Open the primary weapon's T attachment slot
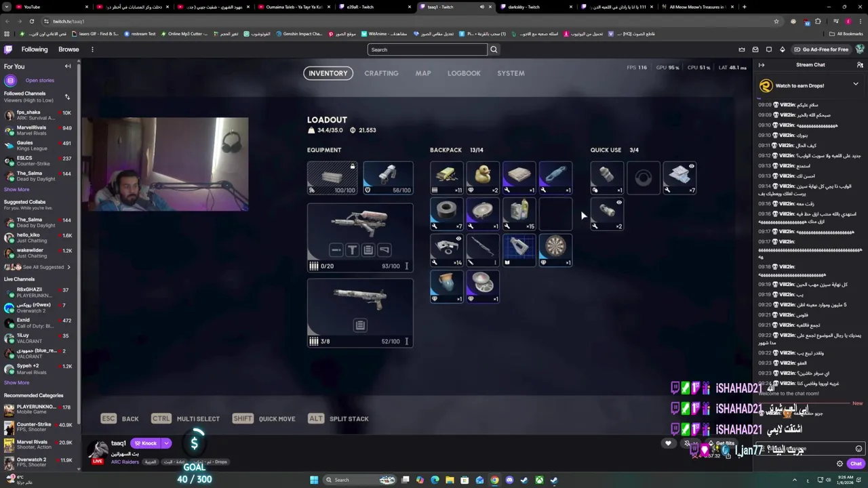The image size is (868, 488). point(352,250)
